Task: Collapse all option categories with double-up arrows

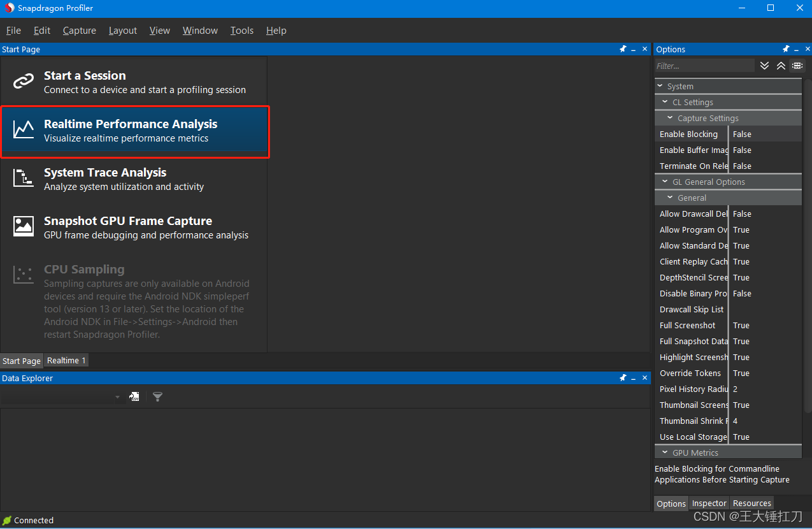Action: [x=781, y=66]
